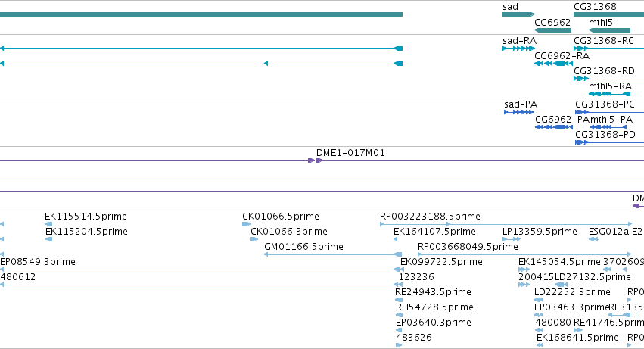Select the EP03463.3prime EST label

(x=571, y=307)
